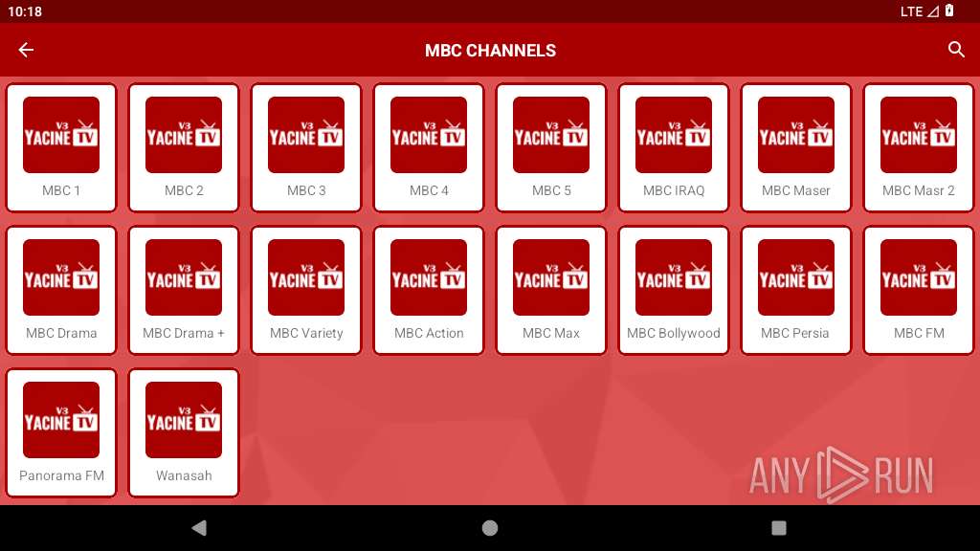Image resolution: width=980 pixels, height=551 pixels.
Task: Launch the MBC Action channel logo
Action: [429, 277]
